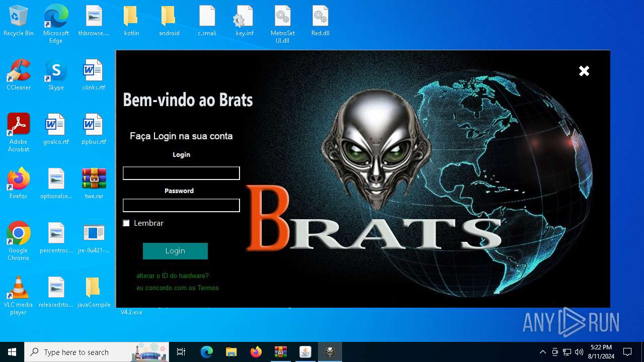Select the VLC media player shortcut

point(19,296)
